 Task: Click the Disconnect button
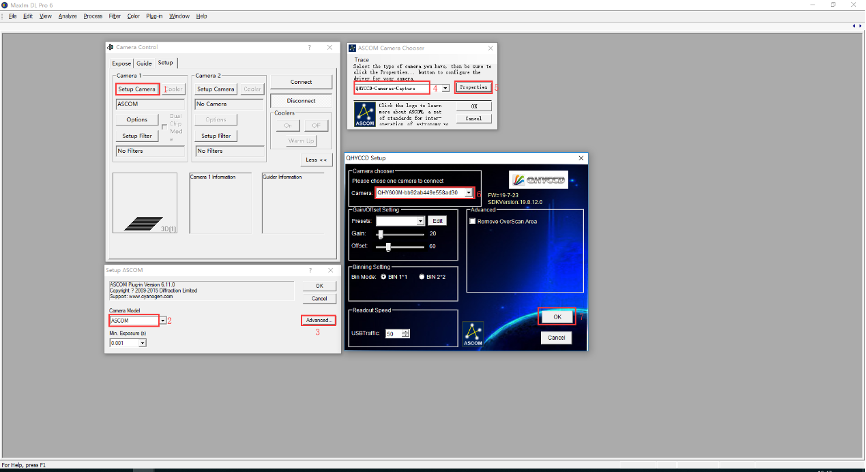[x=301, y=101]
